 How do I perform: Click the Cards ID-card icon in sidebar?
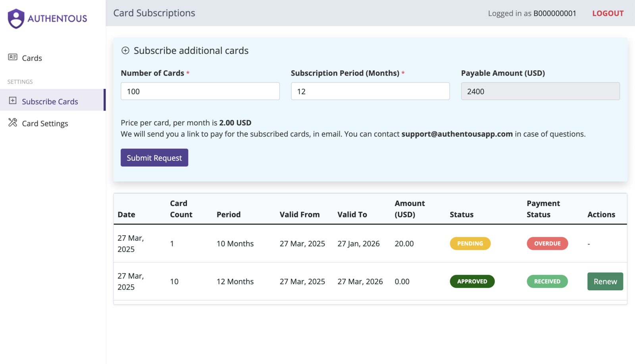pos(13,57)
